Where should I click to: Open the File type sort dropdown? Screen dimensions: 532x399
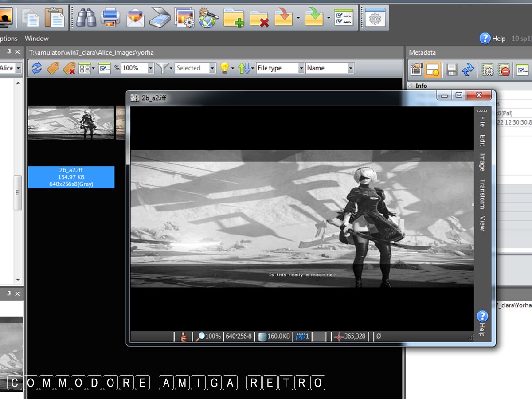[301, 68]
